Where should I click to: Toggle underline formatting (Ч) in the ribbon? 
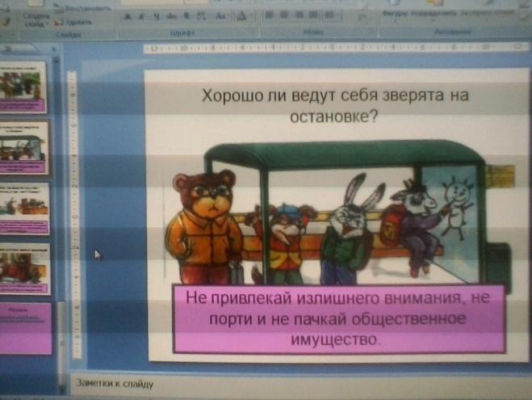[x=156, y=17]
